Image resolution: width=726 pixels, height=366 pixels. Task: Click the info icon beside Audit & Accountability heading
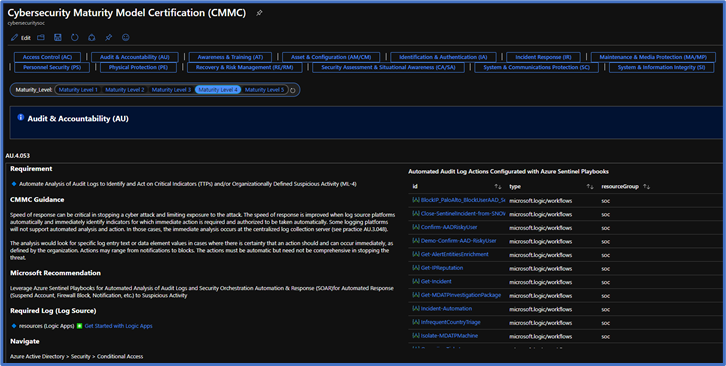[x=20, y=118]
